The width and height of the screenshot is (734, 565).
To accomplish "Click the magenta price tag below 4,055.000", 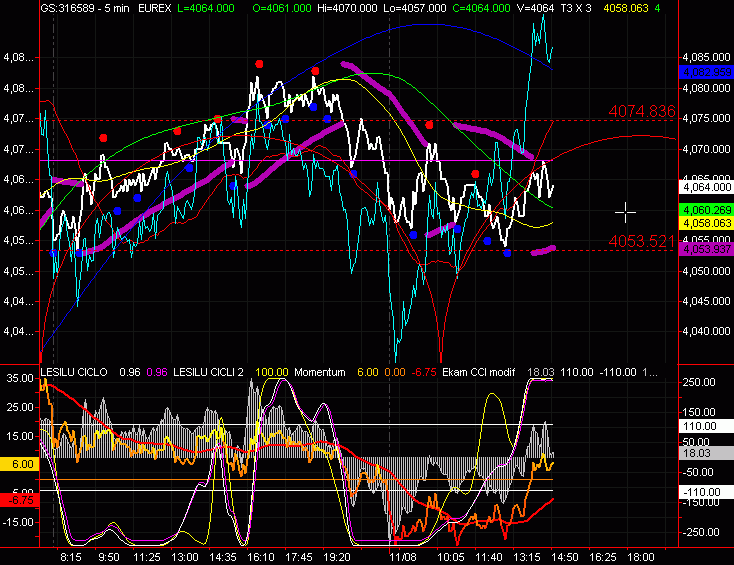I will [703, 250].
